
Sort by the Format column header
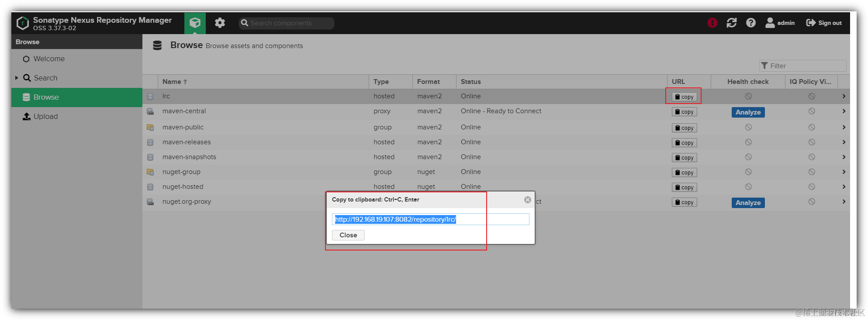click(435, 82)
